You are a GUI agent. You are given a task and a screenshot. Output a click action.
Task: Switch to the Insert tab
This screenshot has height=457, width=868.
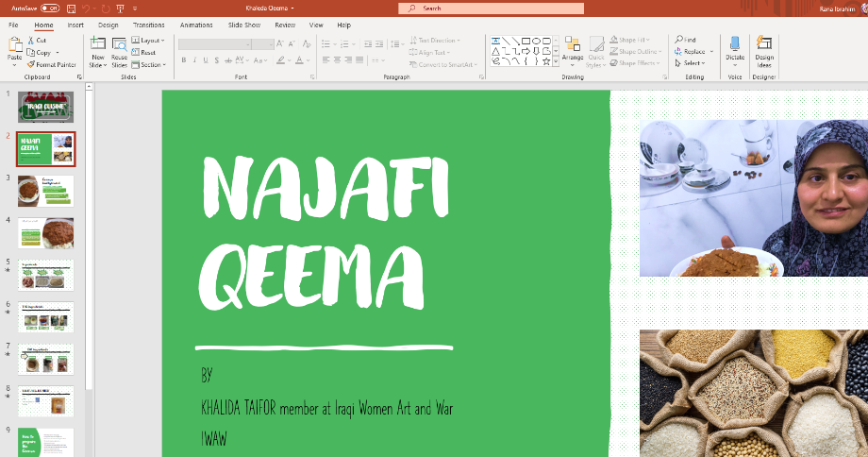click(x=75, y=25)
